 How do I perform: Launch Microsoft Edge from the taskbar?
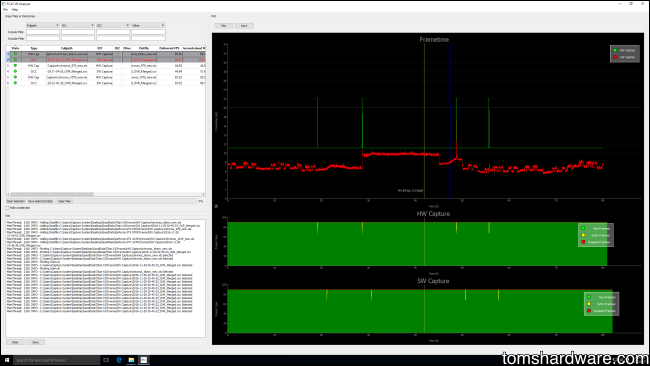click(119, 360)
